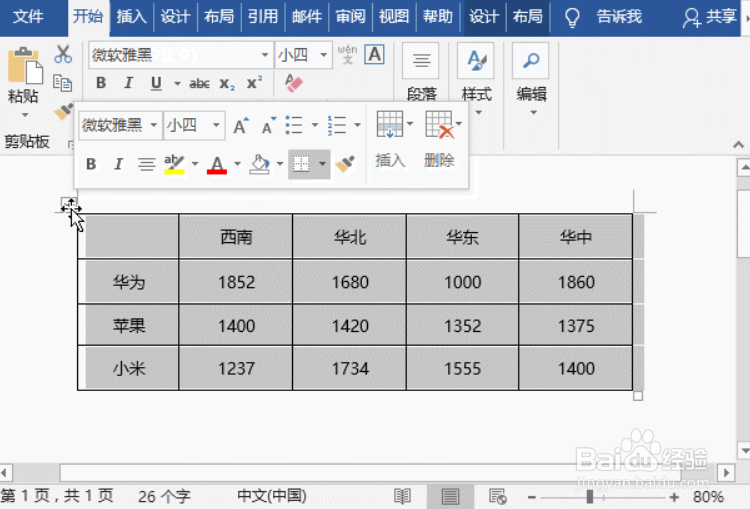The height and width of the screenshot is (509, 750).
Task: Click the horizontal scrollbar right arrow
Action: pos(727,473)
